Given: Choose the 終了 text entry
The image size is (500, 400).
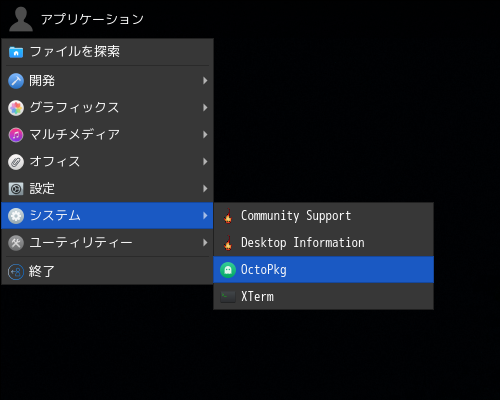Looking at the screenshot, I should coord(41,272).
